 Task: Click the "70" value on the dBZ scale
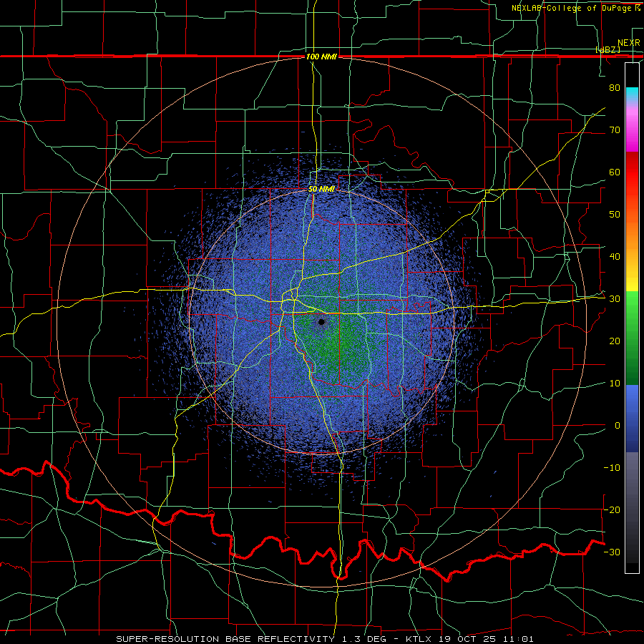coord(615,130)
